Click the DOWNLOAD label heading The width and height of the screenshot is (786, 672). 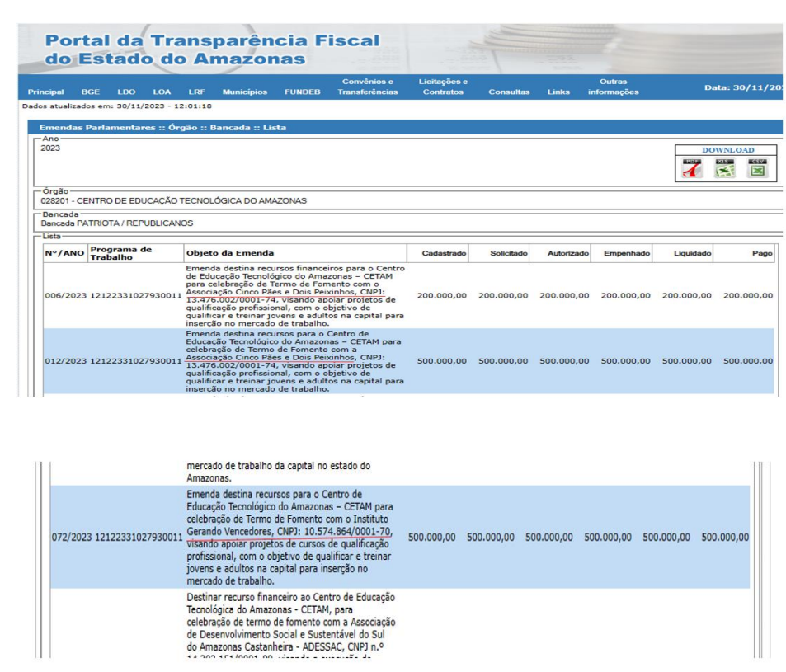[727, 150]
